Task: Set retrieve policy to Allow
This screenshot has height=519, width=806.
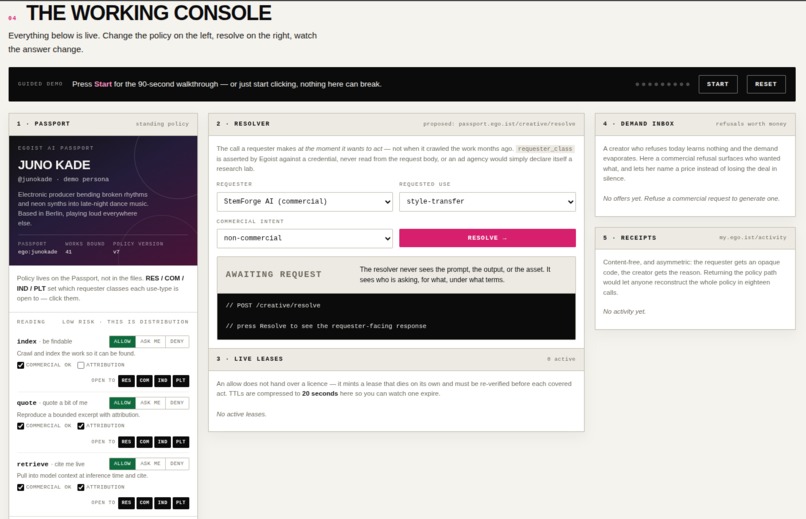Action: click(122, 464)
